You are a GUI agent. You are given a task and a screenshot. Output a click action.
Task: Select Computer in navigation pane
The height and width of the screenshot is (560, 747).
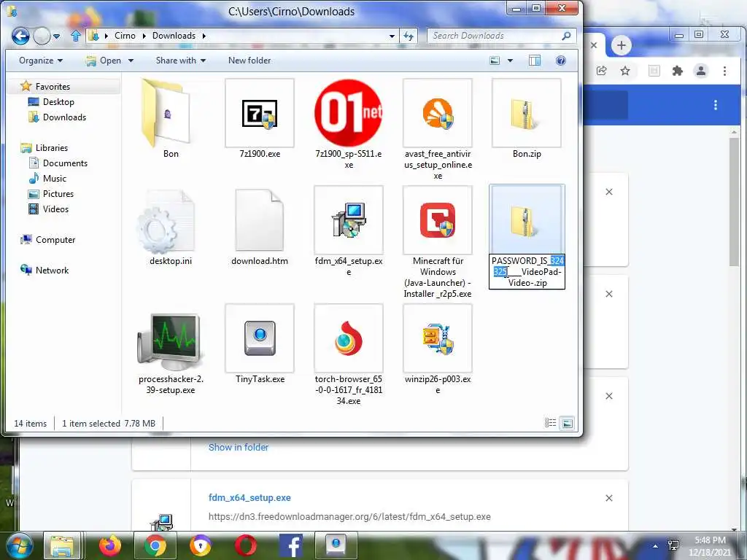click(55, 239)
